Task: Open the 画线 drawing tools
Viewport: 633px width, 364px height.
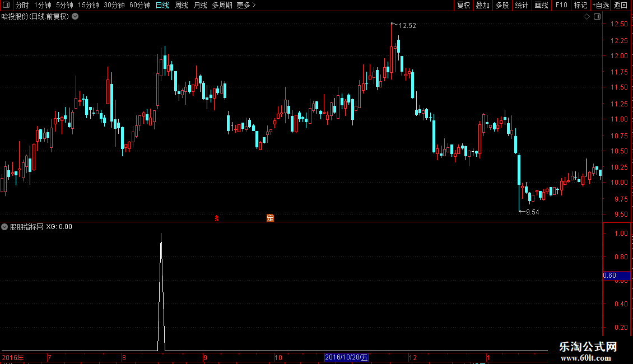Action: pyautogui.click(x=541, y=5)
